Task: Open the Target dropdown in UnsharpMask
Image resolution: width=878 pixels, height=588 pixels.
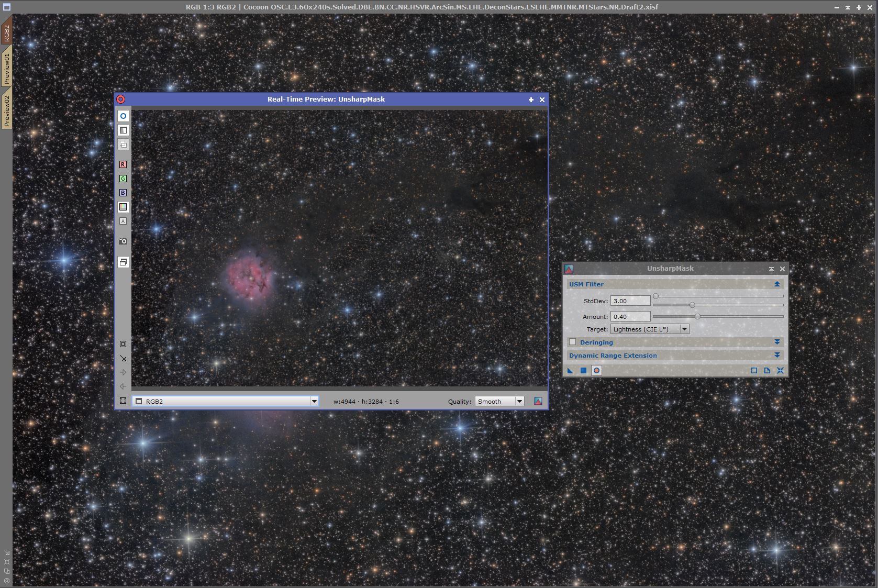Action: [x=684, y=329]
